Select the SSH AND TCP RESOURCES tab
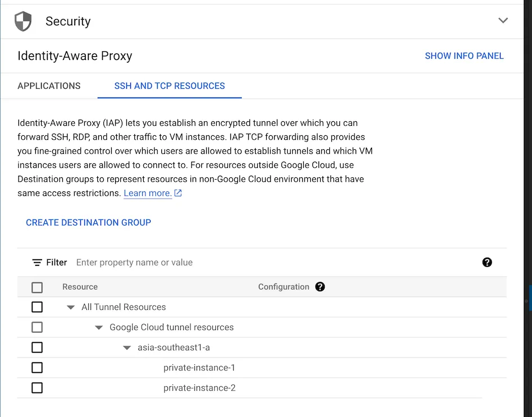The height and width of the screenshot is (417, 532). [169, 86]
